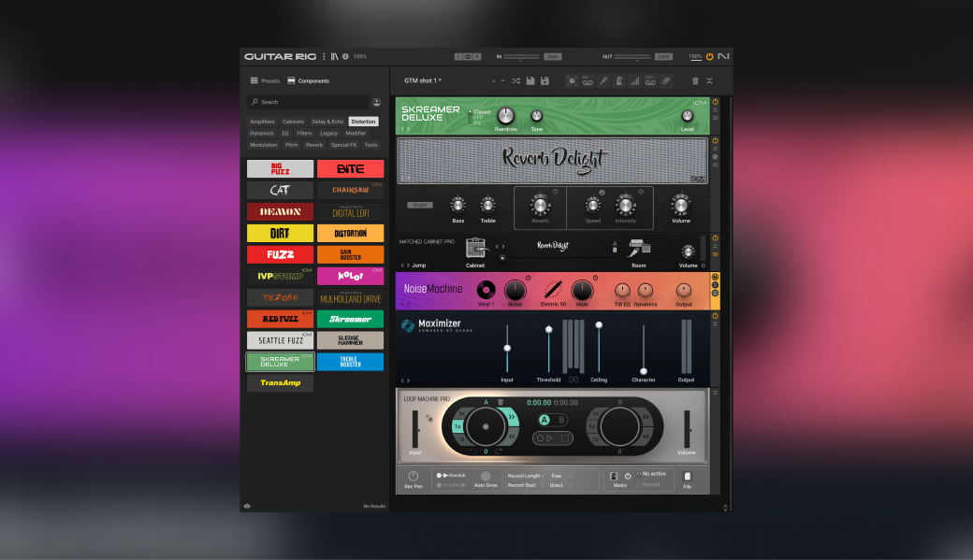Image resolution: width=973 pixels, height=560 pixels.
Task: Switch to the Presets tab
Action: 265,80
